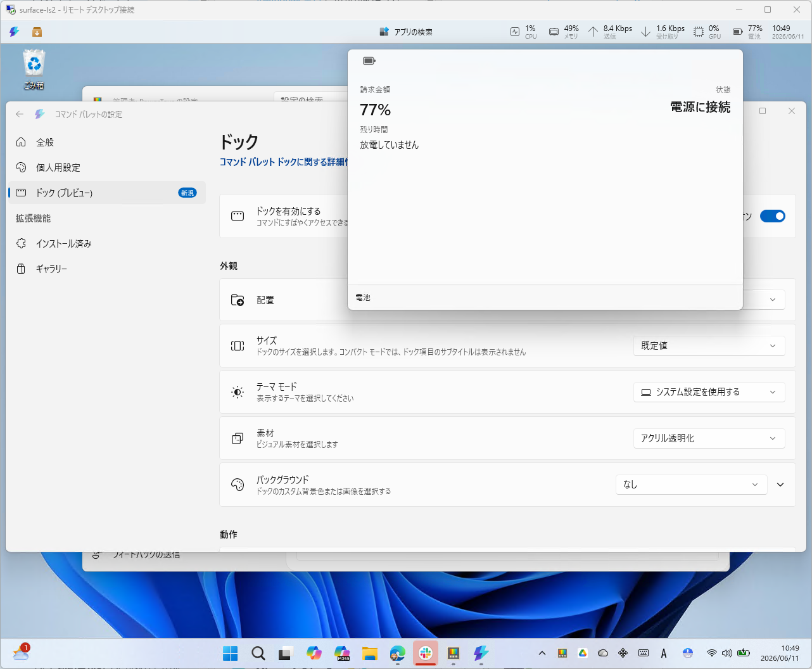Image resolution: width=812 pixels, height=669 pixels.
Task: Click 放電していません in battery flyout
Action: [389, 144]
